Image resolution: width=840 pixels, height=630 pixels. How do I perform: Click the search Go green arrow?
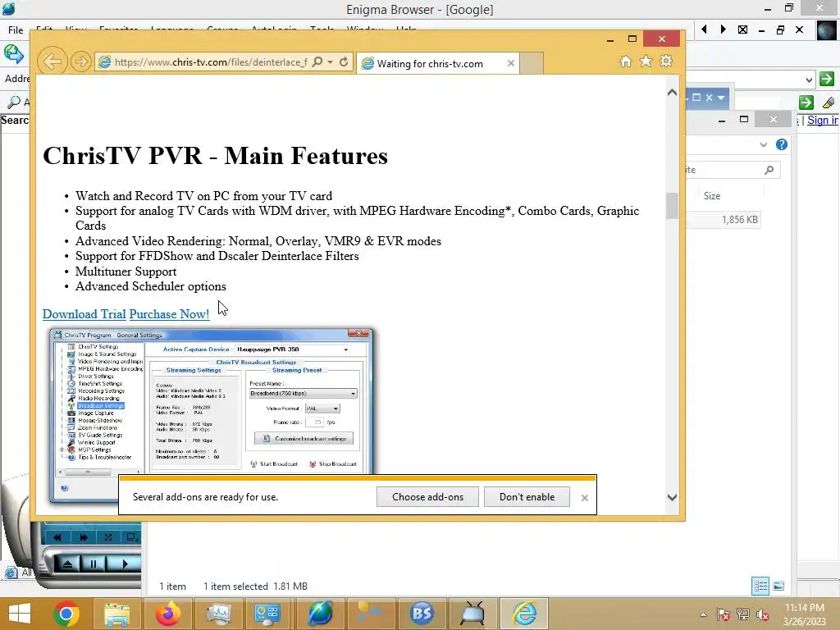coord(806,103)
